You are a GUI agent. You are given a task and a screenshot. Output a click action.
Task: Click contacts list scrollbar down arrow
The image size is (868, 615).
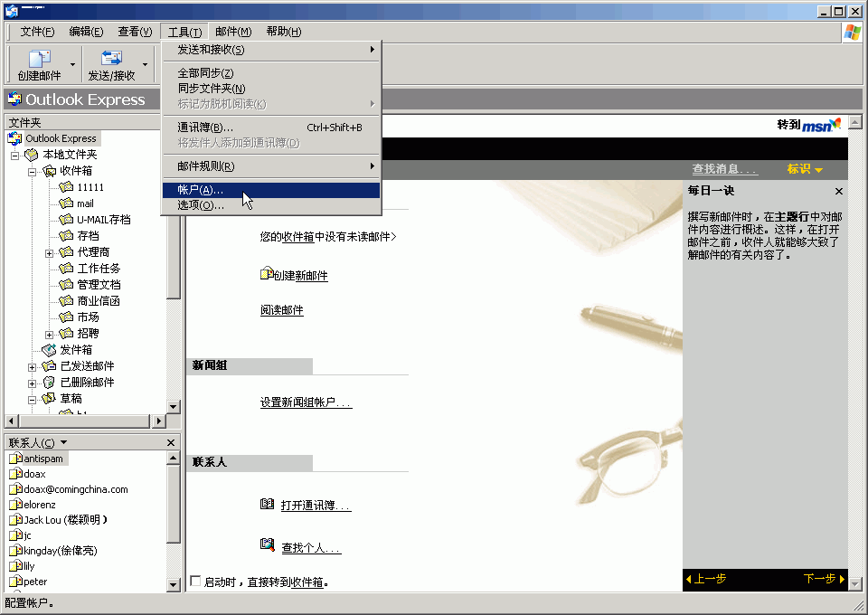pyautogui.click(x=174, y=584)
